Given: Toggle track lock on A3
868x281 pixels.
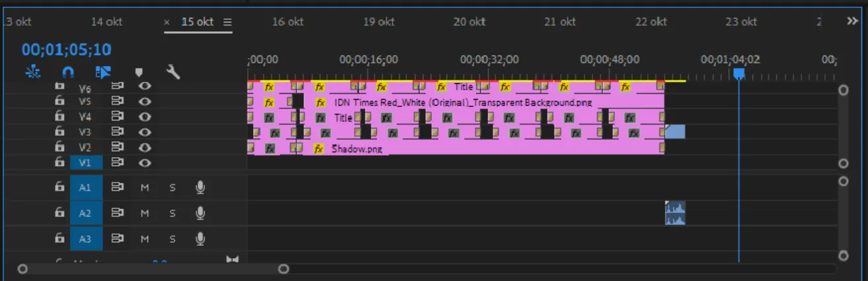Looking at the screenshot, I should pyautogui.click(x=59, y=239).
